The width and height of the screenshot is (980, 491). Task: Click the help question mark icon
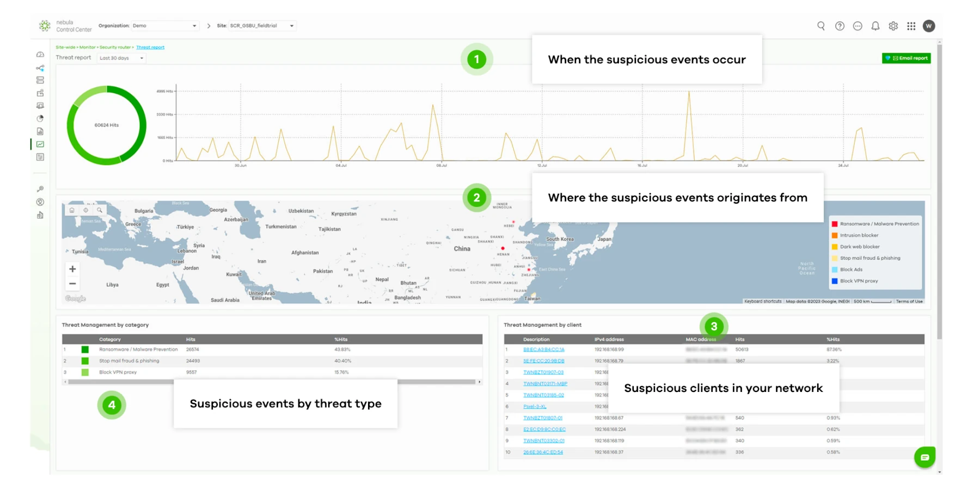click(840, 26)
